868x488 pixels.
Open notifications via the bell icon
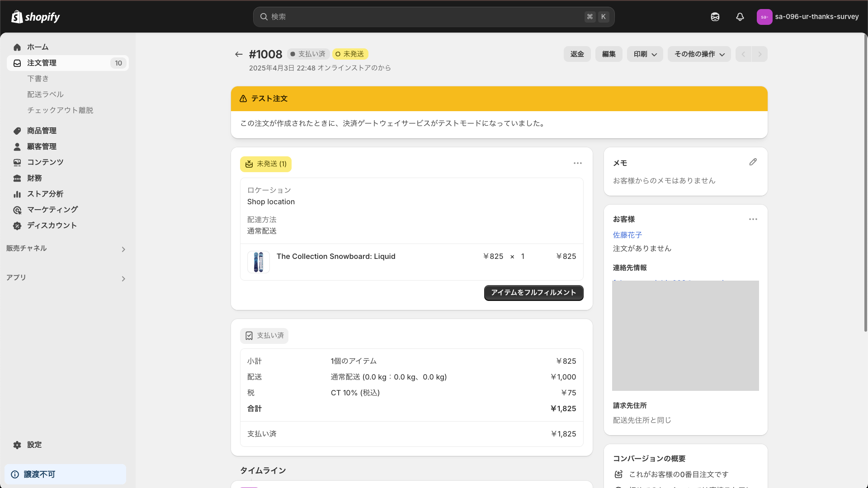739,17
